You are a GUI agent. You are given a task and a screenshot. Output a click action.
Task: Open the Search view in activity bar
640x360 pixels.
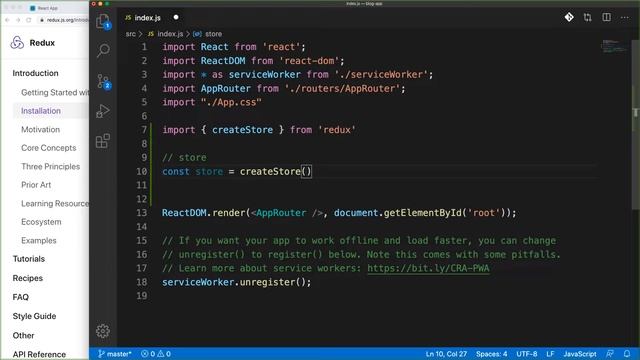(x=103, y=51)
